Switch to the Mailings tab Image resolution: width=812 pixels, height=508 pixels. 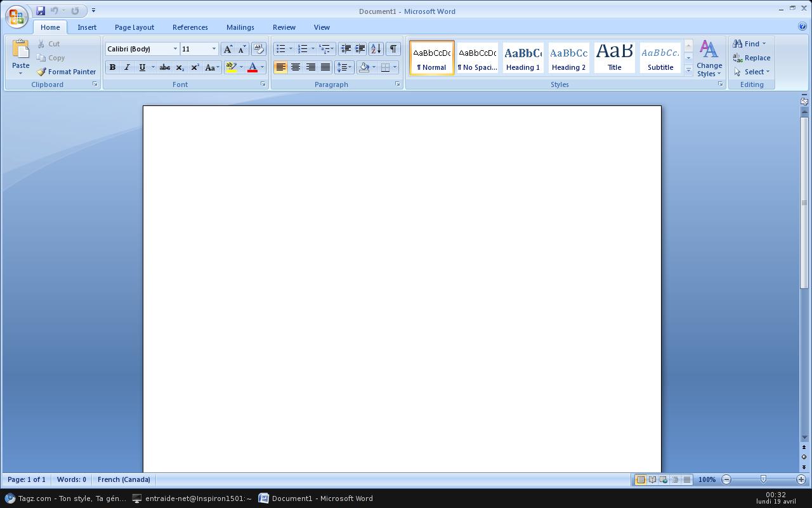pyautogui.click(x=240, y=27)
